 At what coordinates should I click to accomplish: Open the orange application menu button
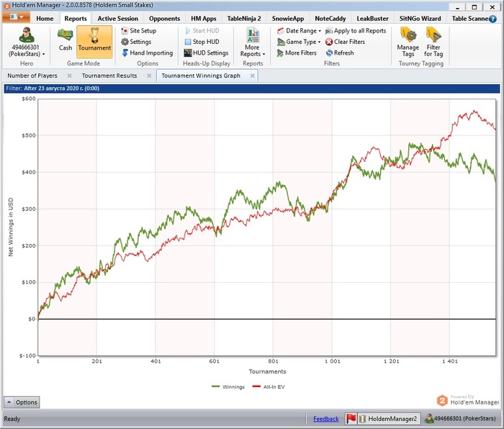pos(16,17)
